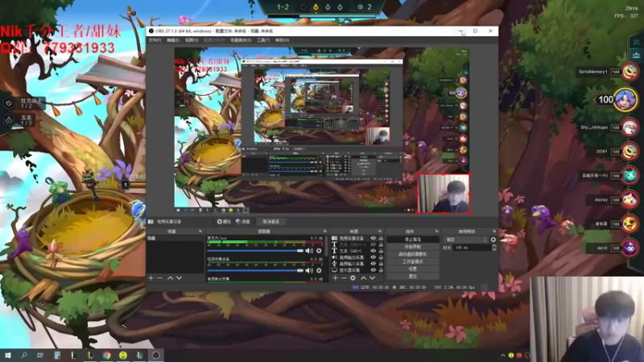
Task: Move scene down with the arrow
Action: 179,278
